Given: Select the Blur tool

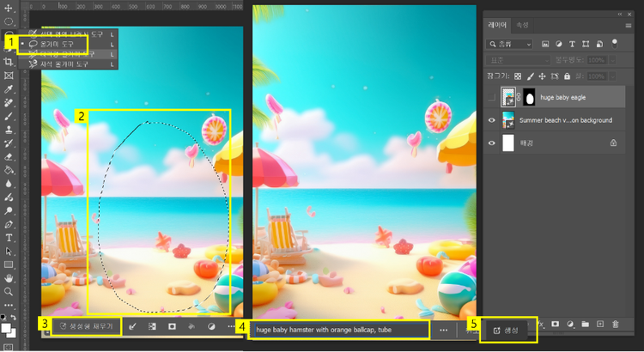Looking at the screenshot, I should pos(9,184).
